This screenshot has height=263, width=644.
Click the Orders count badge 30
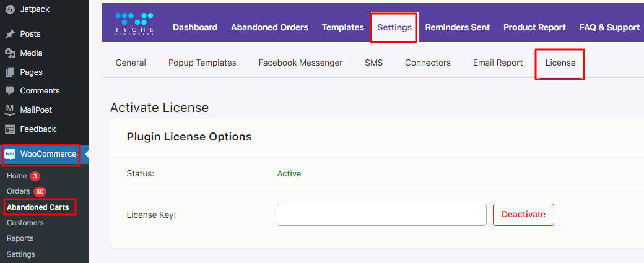tap(40, 192)
